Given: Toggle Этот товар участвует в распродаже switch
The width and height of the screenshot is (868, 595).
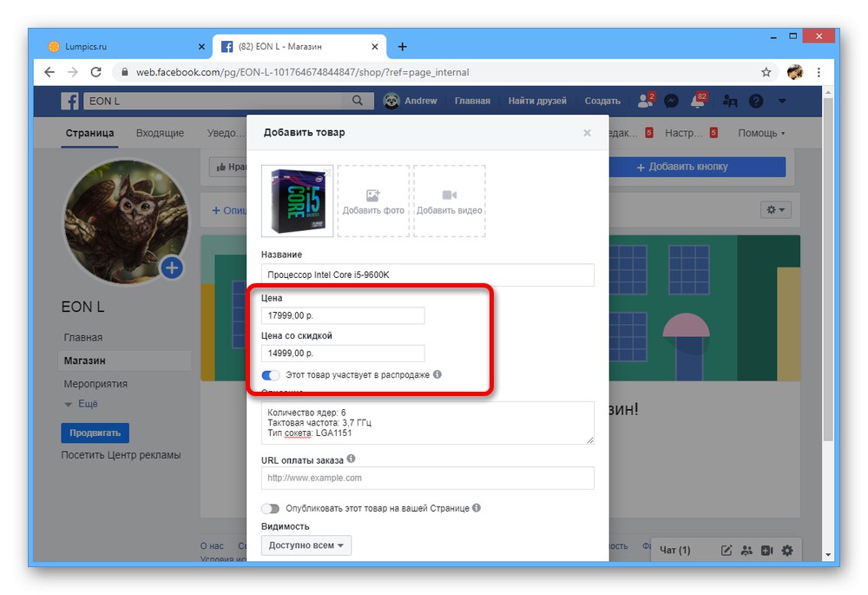Looking at the screenshot, I should (x=271, y=375).
